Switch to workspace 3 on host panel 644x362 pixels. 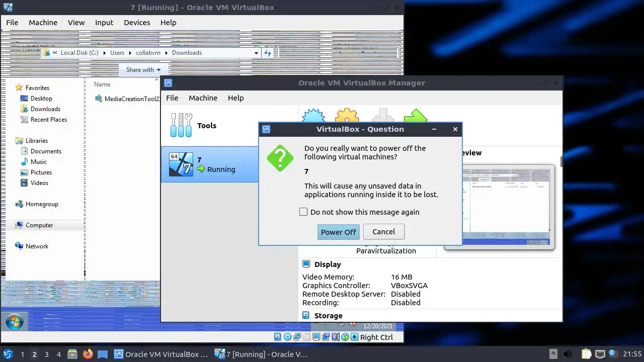click(x=46, y=354)
